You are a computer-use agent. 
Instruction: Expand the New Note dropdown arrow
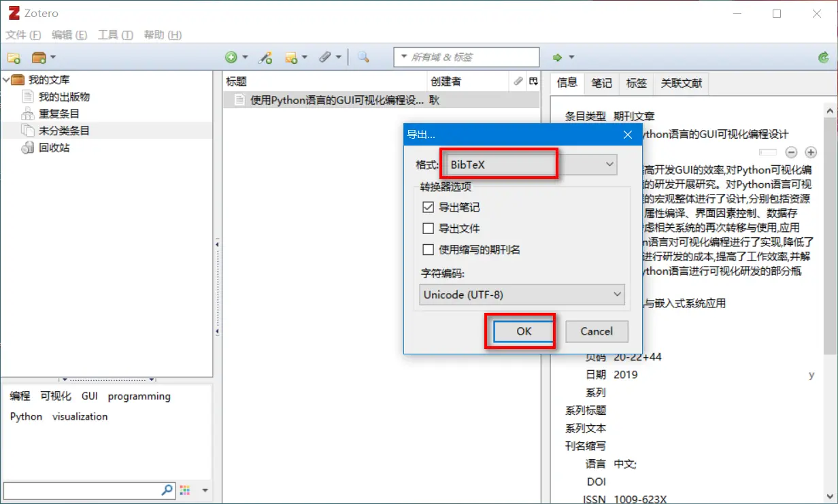[305, 58]
